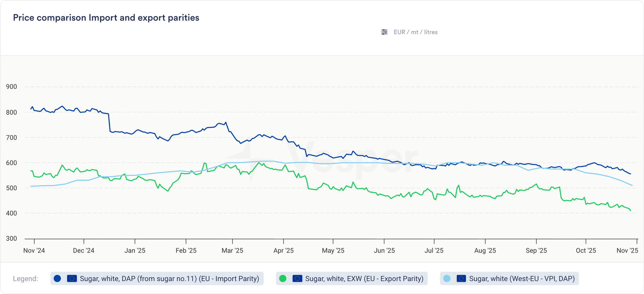Click the Nov '25 x-axis label
The width and height of the screenshot is (644, 294).
click(627, 251)
